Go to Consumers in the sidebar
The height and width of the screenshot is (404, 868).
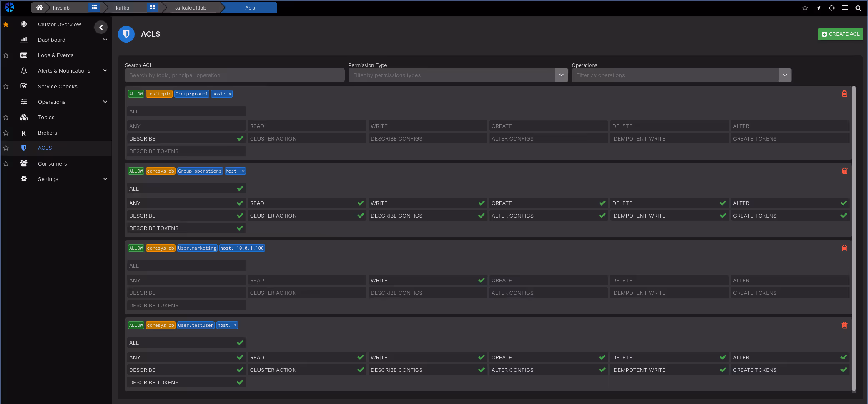[52, 163]
